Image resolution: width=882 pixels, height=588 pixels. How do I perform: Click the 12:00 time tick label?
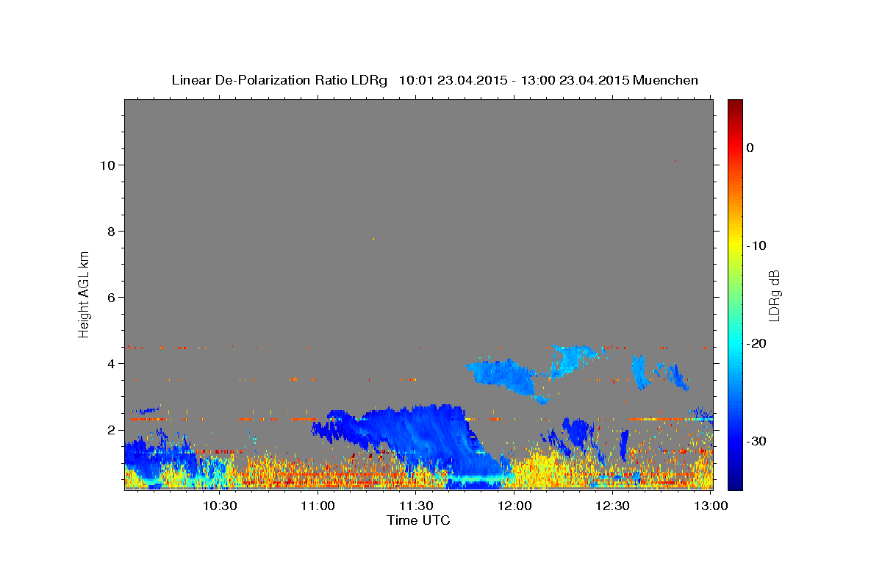click(x=514, y=506)
